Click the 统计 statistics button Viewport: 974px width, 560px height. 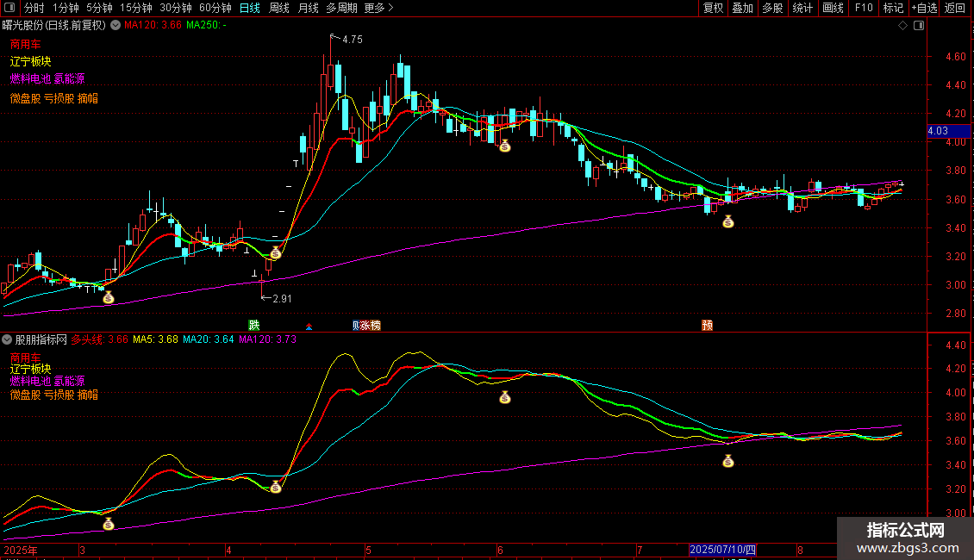click(802, 8)
